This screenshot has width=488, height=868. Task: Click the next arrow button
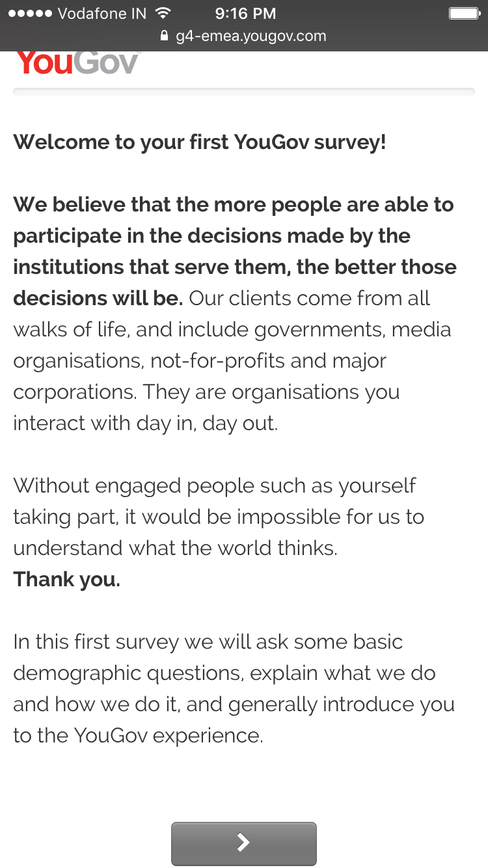point(244,843)
